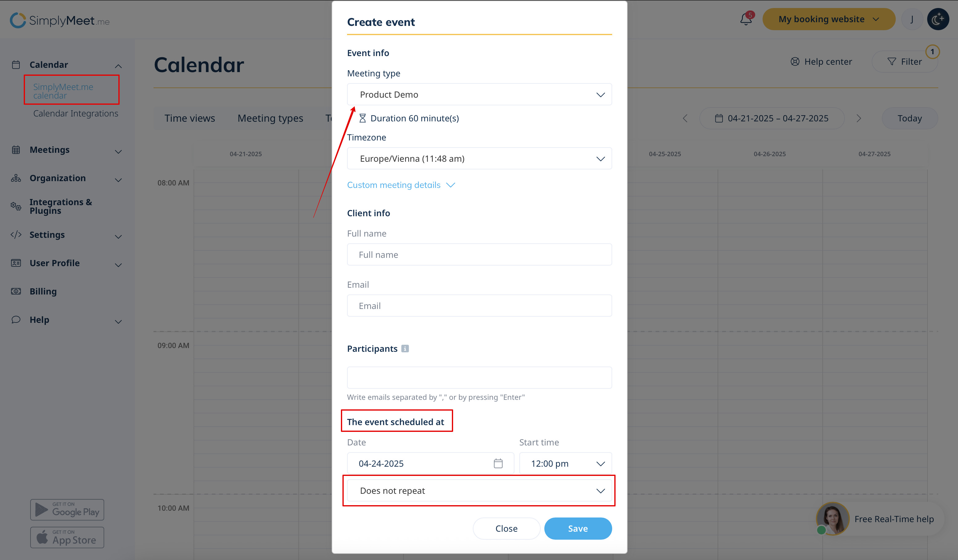Select the Start time dropdown
This screenshot has width=958, height=560.
tap(565, 464)
